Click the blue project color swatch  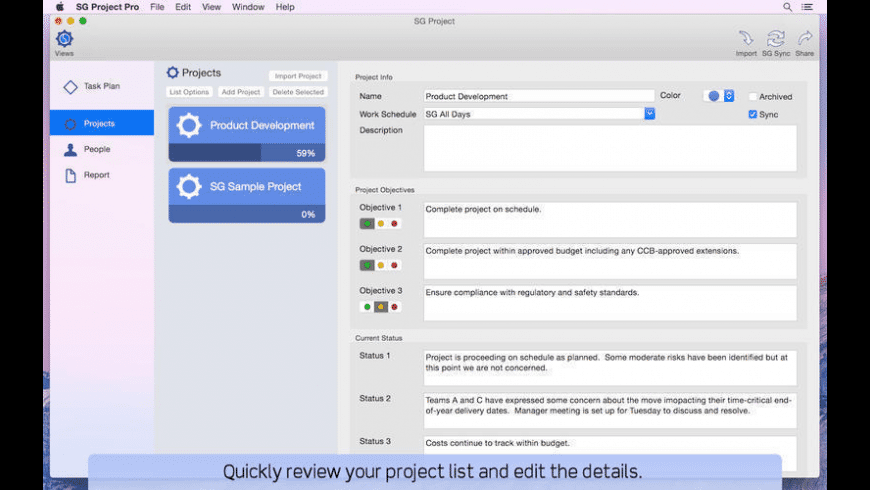714,96
